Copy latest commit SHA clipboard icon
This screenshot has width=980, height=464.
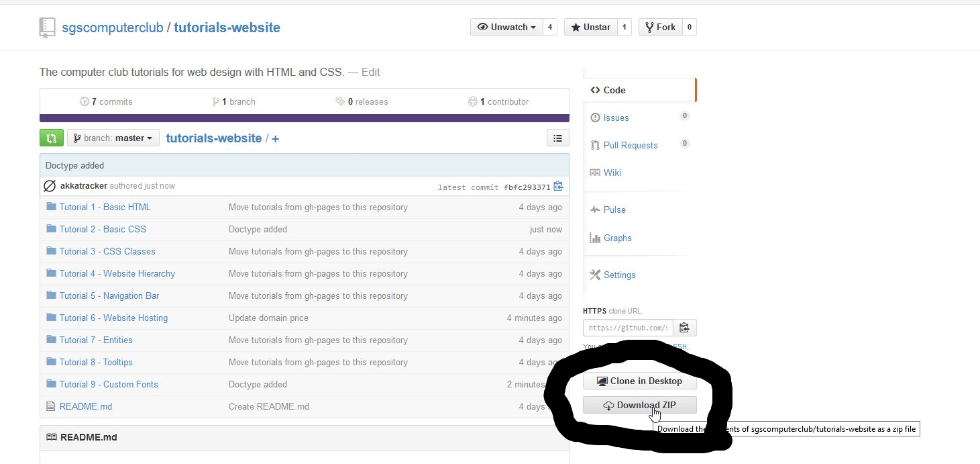[558, 187]
